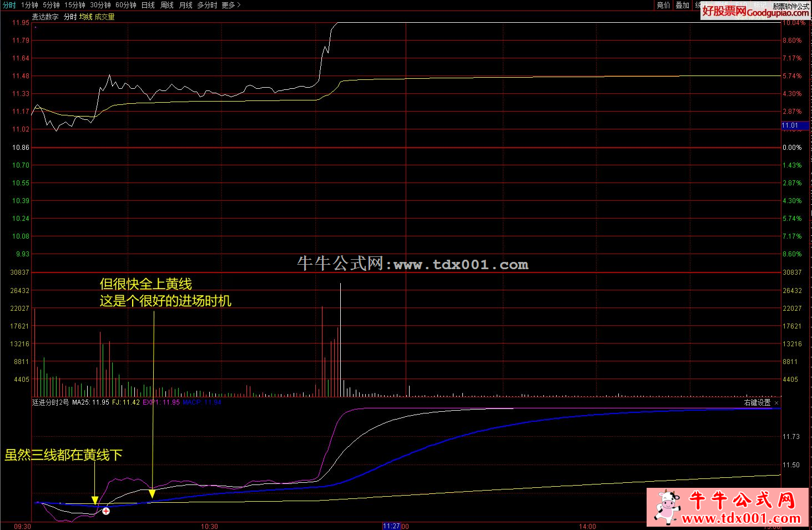
Task: Click the 14:00 time axis label
Action: [587, 526]
